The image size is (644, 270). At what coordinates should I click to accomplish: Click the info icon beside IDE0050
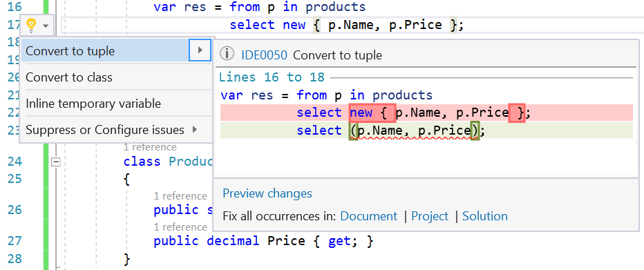[227, 53]
